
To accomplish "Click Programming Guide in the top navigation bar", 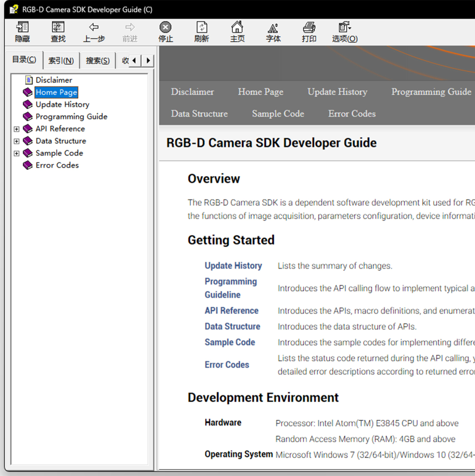I will (431, 92).
